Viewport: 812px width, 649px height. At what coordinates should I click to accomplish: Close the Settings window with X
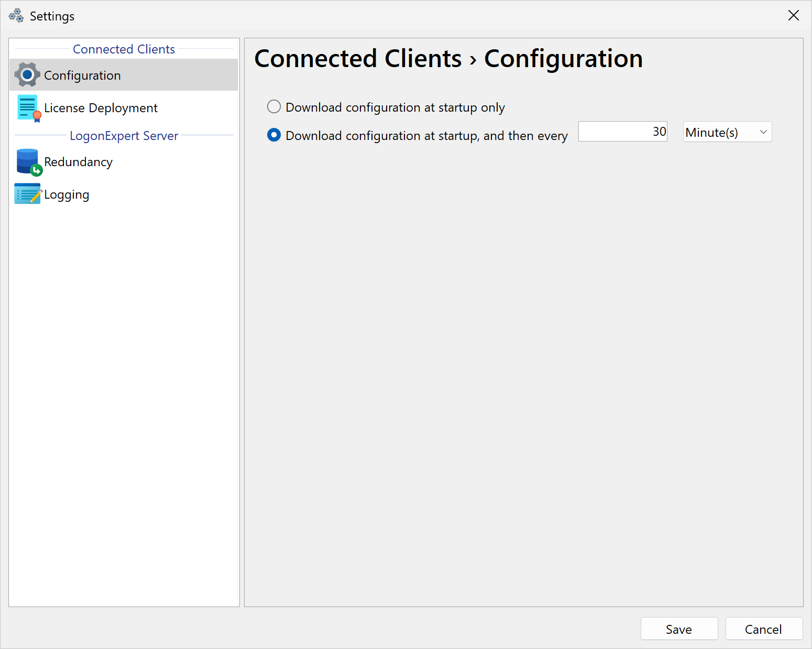tap(793, 16)
